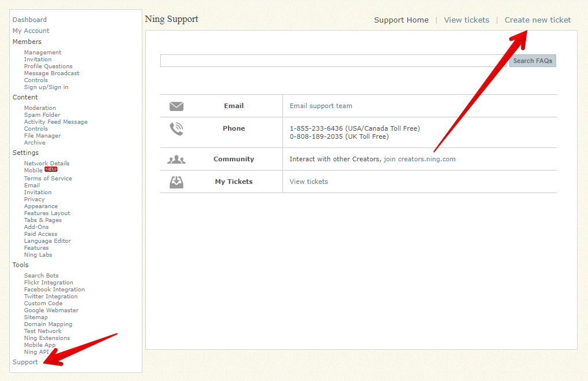Screen dimensions: 588x381
Task: Open the Sitemap tool
Action: [36, 317]
